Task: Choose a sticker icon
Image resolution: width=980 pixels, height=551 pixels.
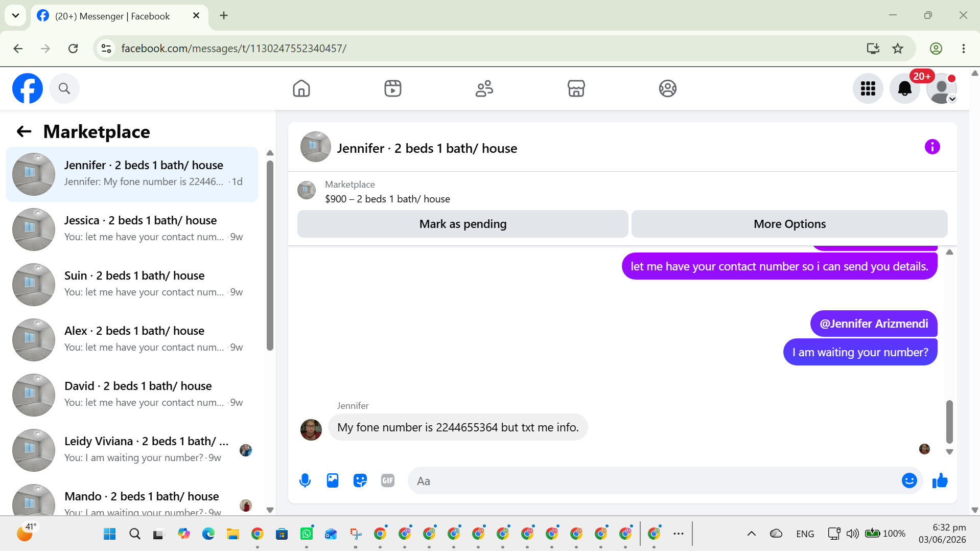Action: tap(360, 480)
